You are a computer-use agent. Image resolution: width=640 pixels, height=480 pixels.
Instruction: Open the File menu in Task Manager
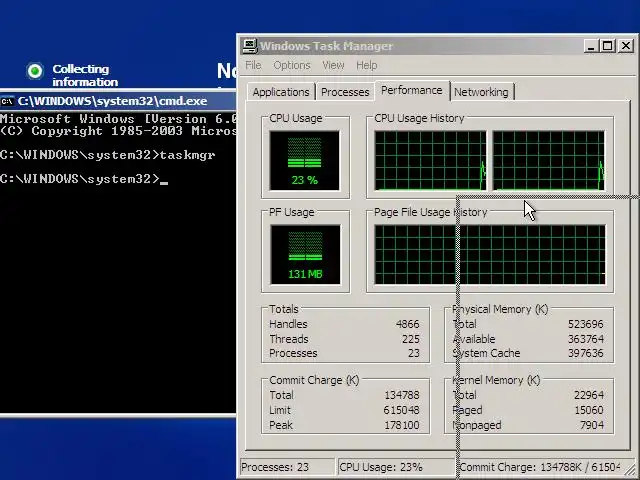pyautogui.click(x=253, y=65)
